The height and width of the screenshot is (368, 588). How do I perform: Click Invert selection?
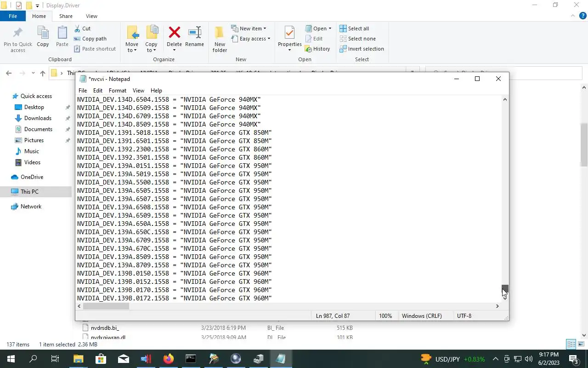362,49
